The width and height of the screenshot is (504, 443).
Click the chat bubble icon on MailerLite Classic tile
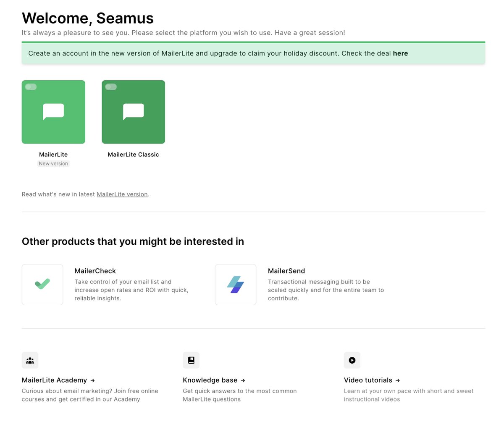tap(133, 112)
